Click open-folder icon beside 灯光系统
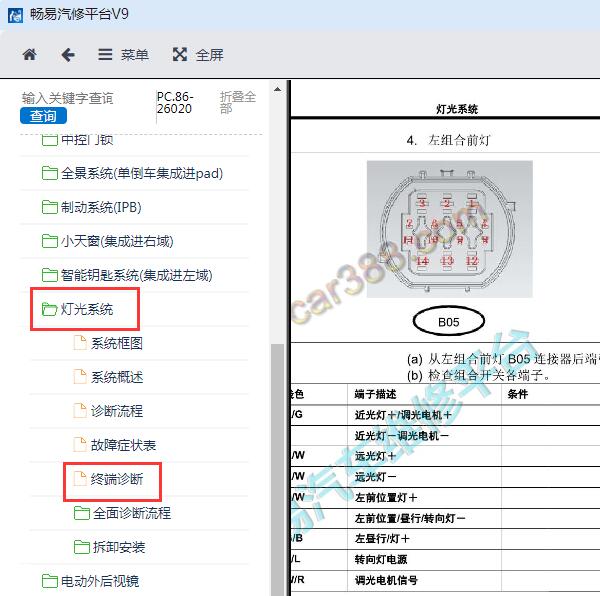Image resolution: width=600 pixels, height=596 pixels. click(49, 309)
